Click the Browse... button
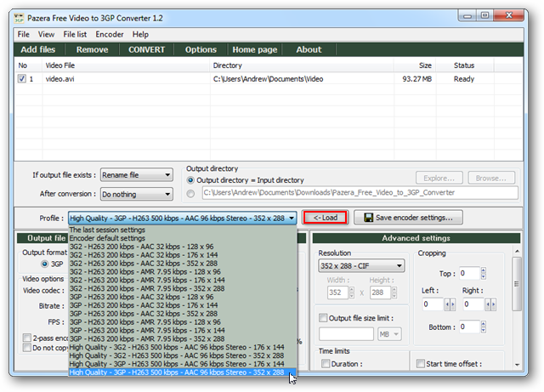The height and width of the screenshot is (392, 544). pyautogui.click(x=491, y=178)
